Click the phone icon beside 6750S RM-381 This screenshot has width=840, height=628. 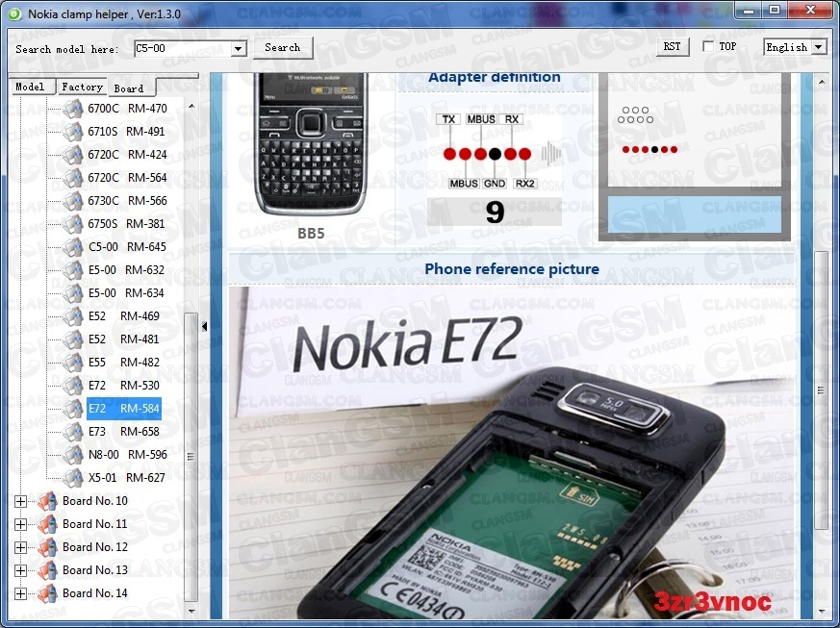point(73,224)
